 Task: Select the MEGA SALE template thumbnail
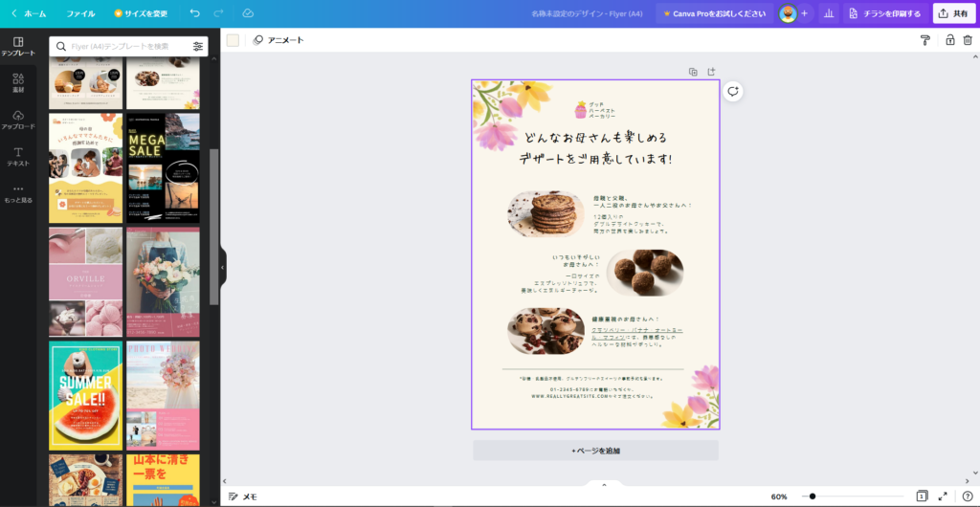[x=163, y=168]
